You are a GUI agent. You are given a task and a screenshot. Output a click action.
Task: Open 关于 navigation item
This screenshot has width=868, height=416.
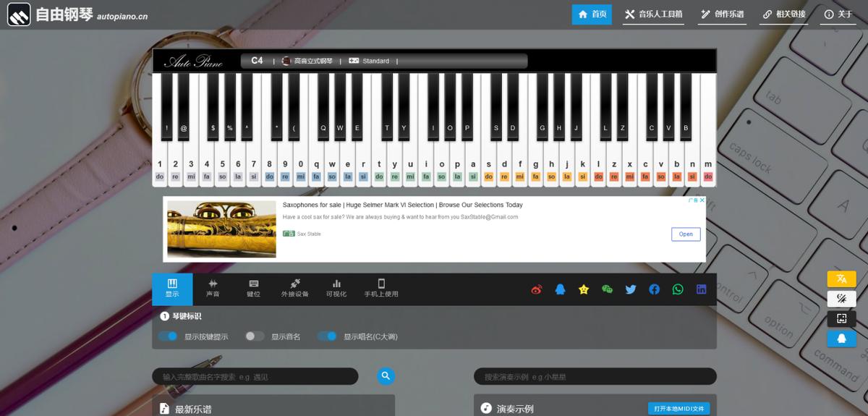coord(839,14)
